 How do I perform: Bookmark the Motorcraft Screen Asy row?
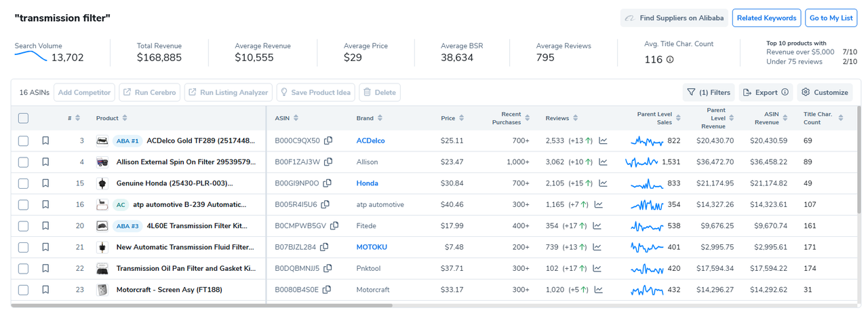tap(45, 290)
